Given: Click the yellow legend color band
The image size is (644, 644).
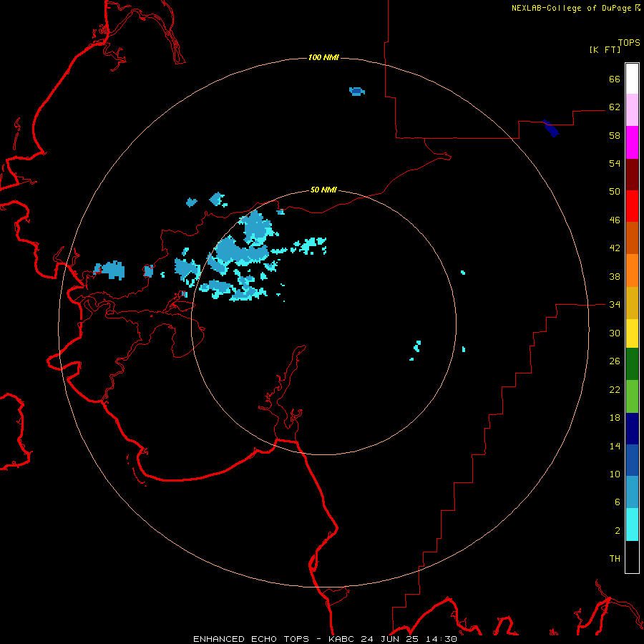Looking at the screenshot, I should click(632, 333).
